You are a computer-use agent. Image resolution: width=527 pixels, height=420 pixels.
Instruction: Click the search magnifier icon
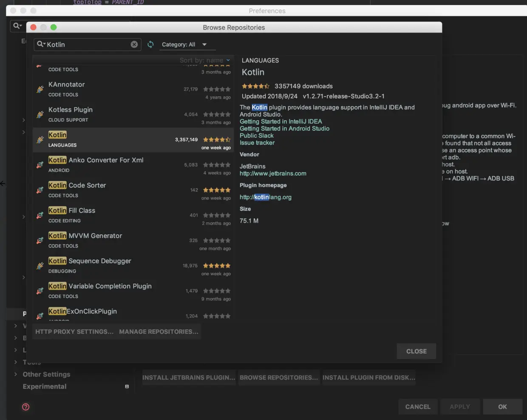40,44
